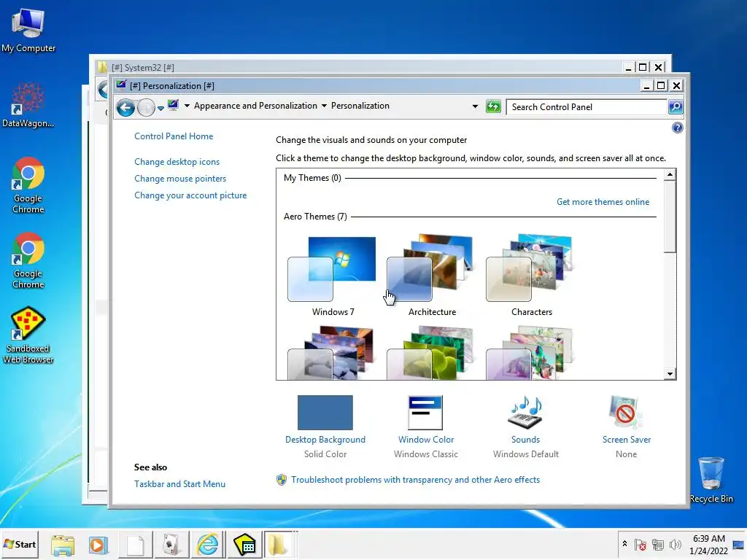Viewport: 747px width, 560px height.
Task: Open Windows Explorer from taskbar
Action: 63,544
